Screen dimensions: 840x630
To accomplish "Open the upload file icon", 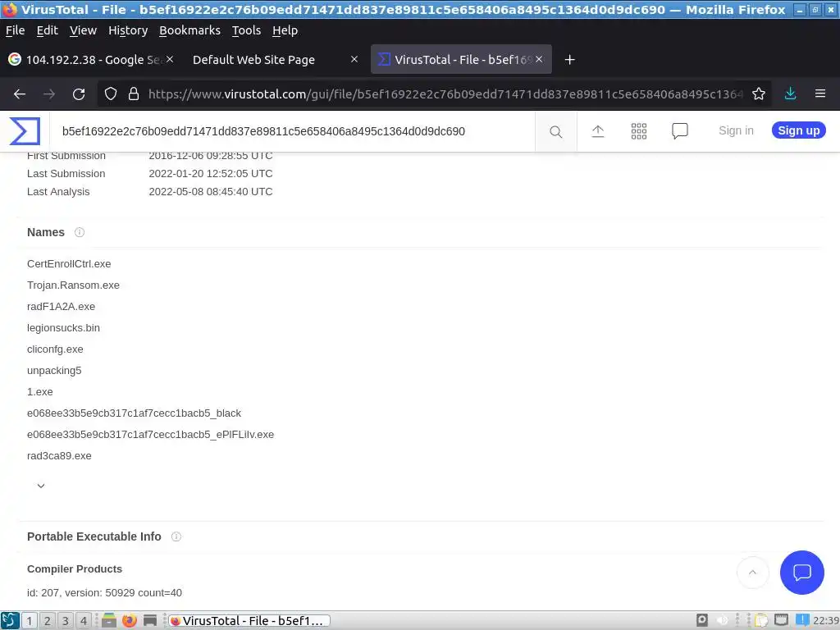I will 598,131.
